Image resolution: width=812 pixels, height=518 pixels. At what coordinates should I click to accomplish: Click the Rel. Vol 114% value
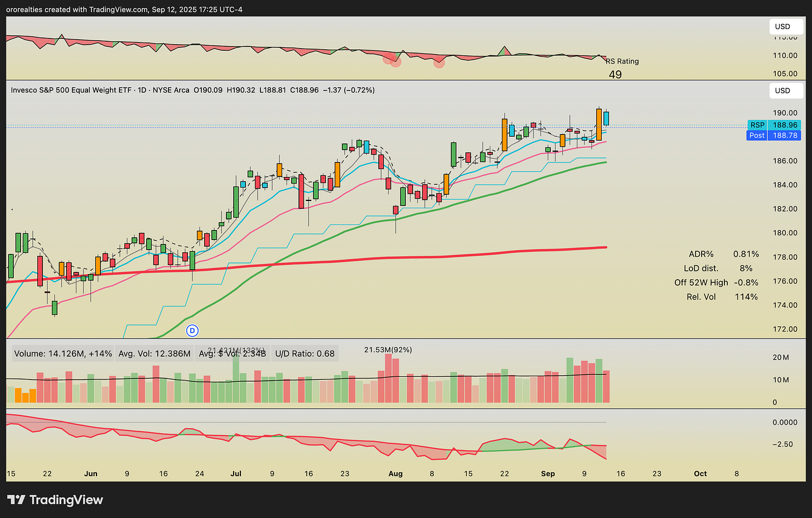[746, 297]
